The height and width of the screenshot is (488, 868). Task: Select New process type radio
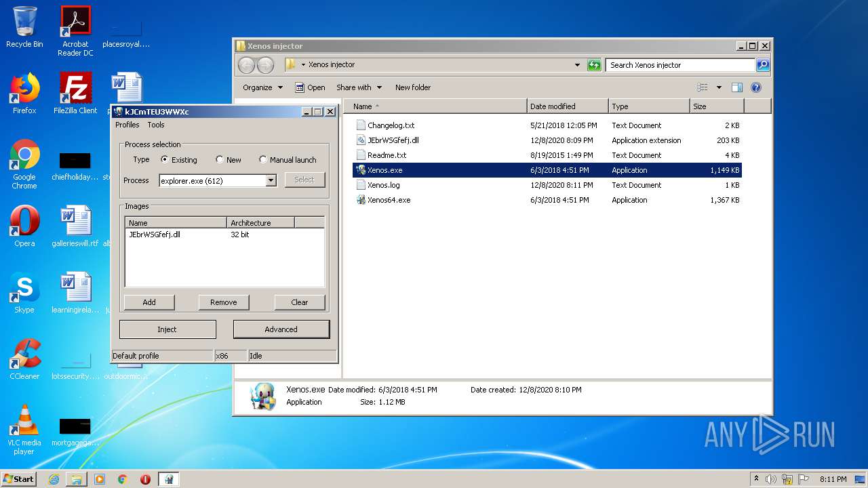(x=219, y=160)
